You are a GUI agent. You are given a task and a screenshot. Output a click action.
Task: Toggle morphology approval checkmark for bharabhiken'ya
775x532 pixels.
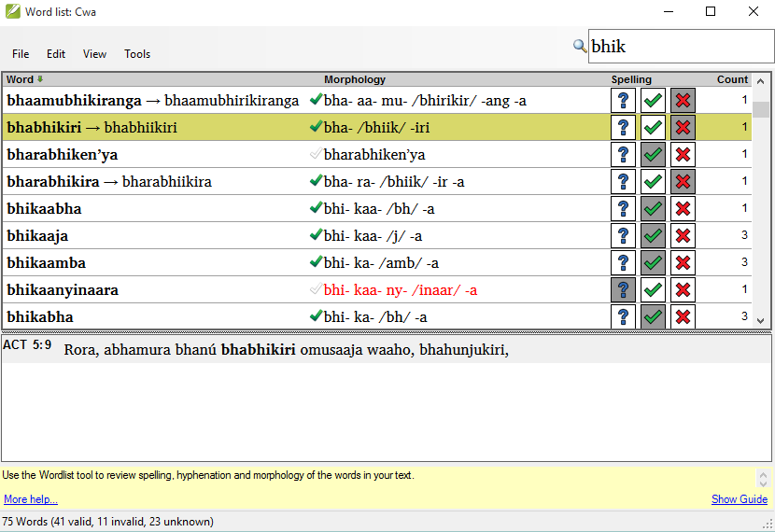(316, 154)
